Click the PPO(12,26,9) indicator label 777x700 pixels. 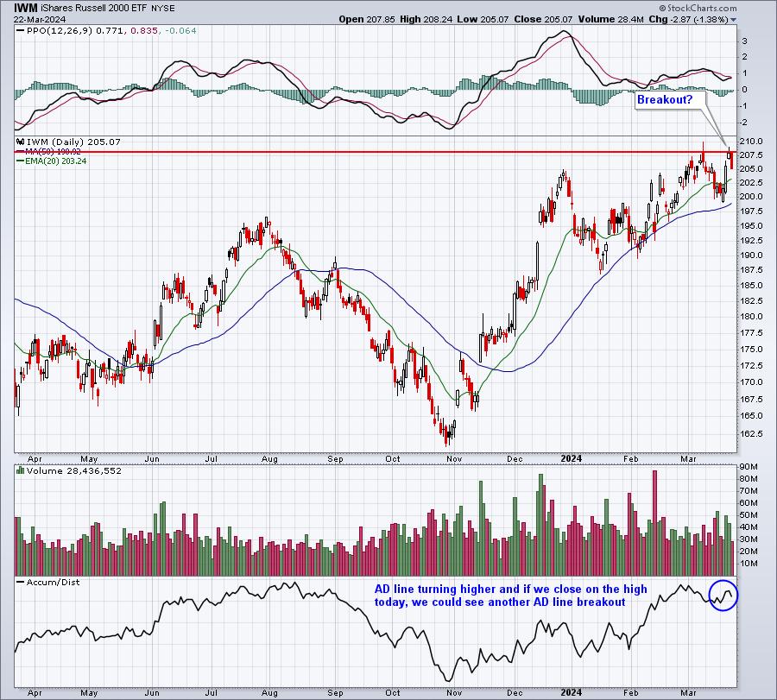tap(51, 33)
